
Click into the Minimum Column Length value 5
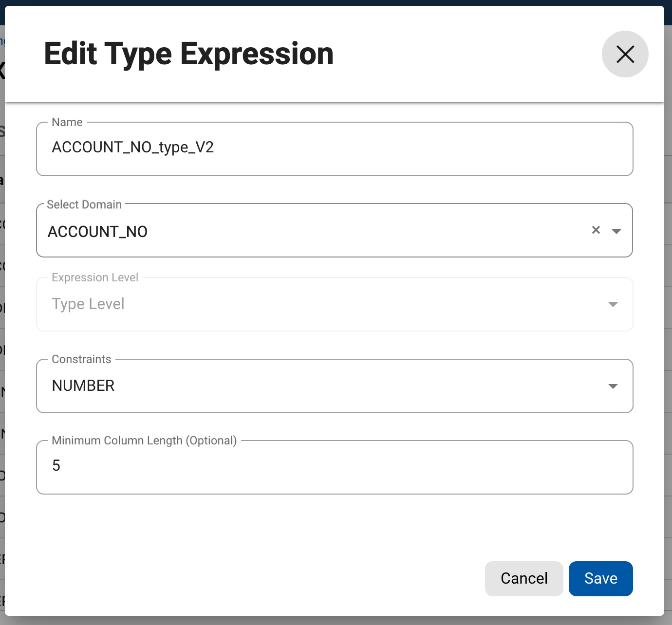pos(334,466)
